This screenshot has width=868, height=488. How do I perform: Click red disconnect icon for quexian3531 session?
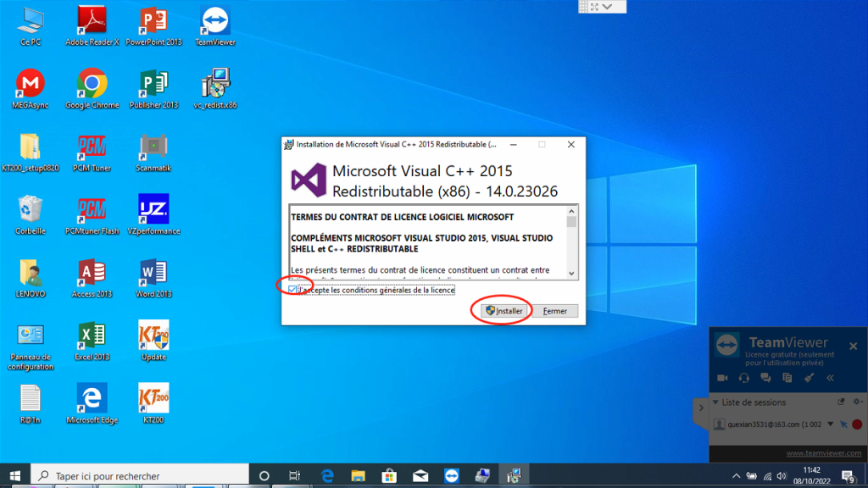pos(857,424)
